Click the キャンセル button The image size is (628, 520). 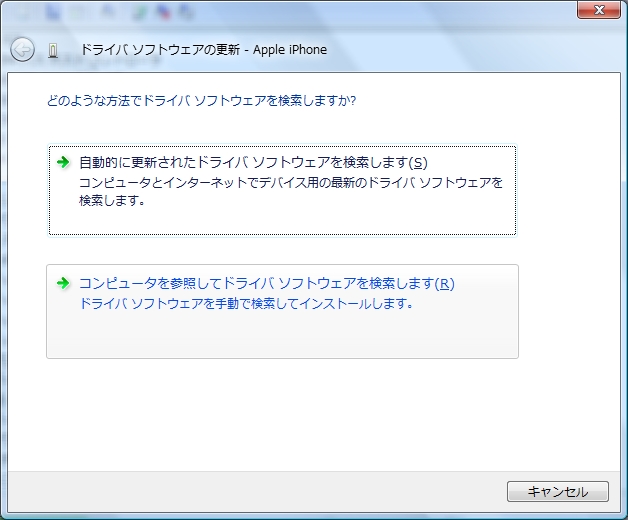point(558,492)
